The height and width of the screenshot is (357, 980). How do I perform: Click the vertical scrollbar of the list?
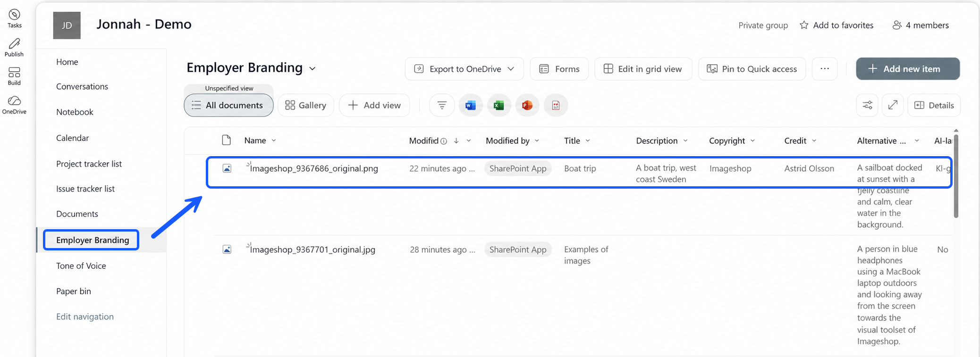point(956,176)
